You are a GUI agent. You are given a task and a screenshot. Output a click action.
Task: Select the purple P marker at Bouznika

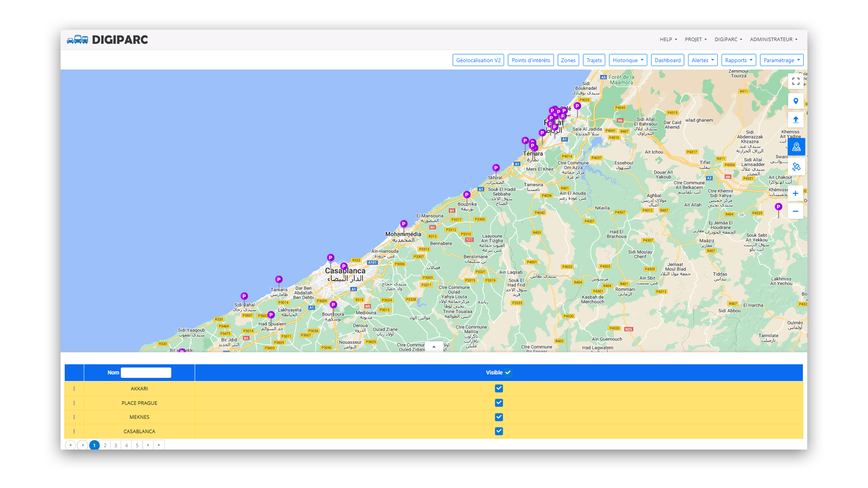coord(467,195)
